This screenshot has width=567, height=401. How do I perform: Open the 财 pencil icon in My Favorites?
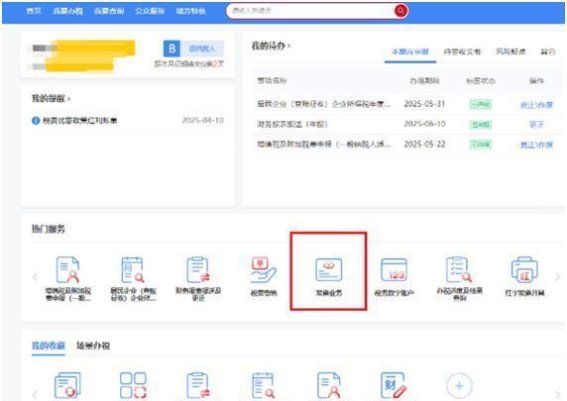point(393,385)
